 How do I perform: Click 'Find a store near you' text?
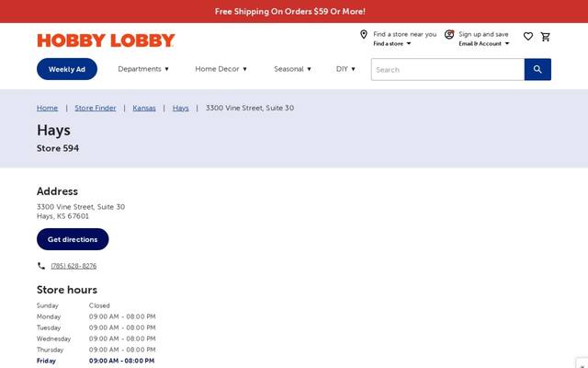click(404, 34)
